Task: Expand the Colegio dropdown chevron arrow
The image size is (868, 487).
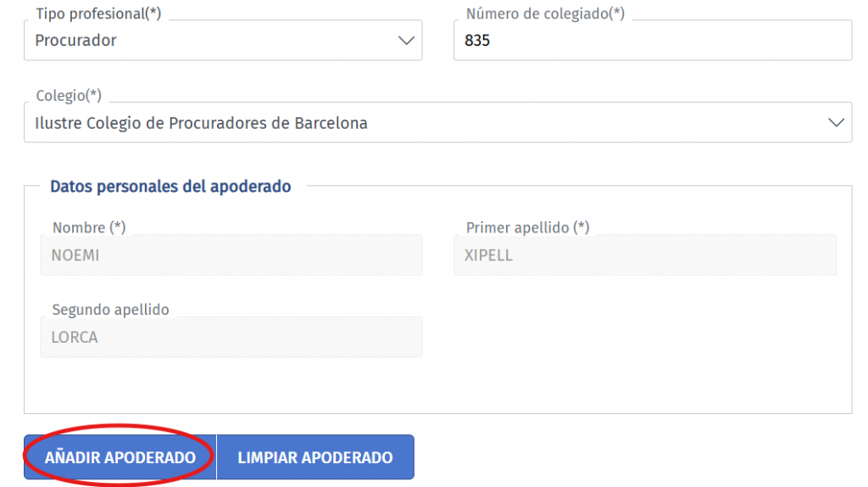Action: (x=836, y=123)
